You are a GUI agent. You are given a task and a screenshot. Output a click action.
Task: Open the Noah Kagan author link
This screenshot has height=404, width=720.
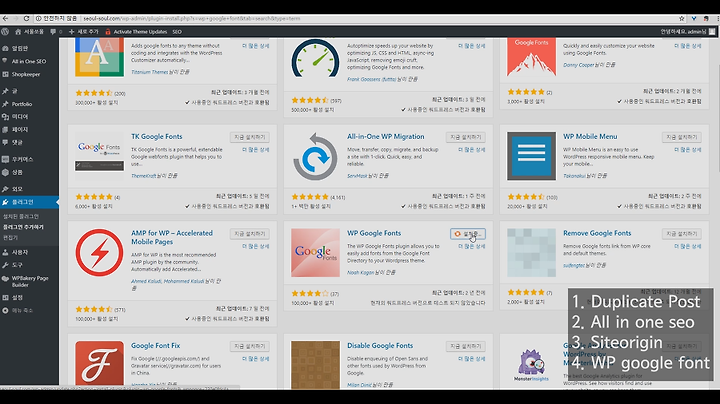click(x=360, y=272)
